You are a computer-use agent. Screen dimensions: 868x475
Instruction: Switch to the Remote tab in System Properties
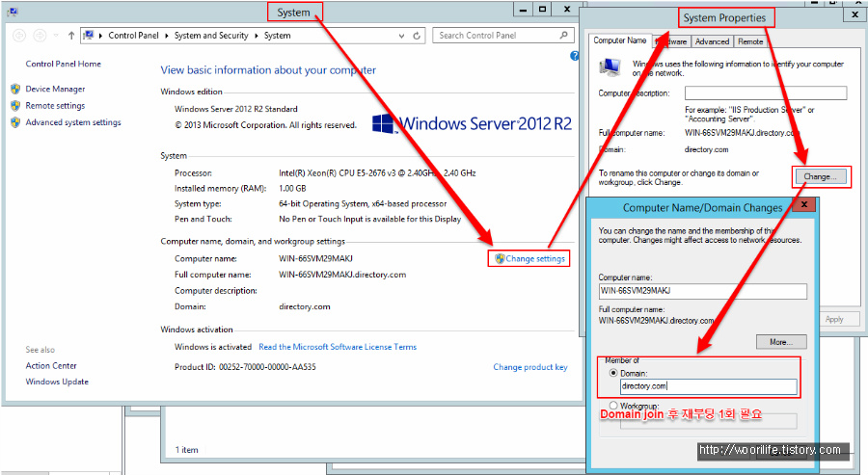click(x=750, y=41)
